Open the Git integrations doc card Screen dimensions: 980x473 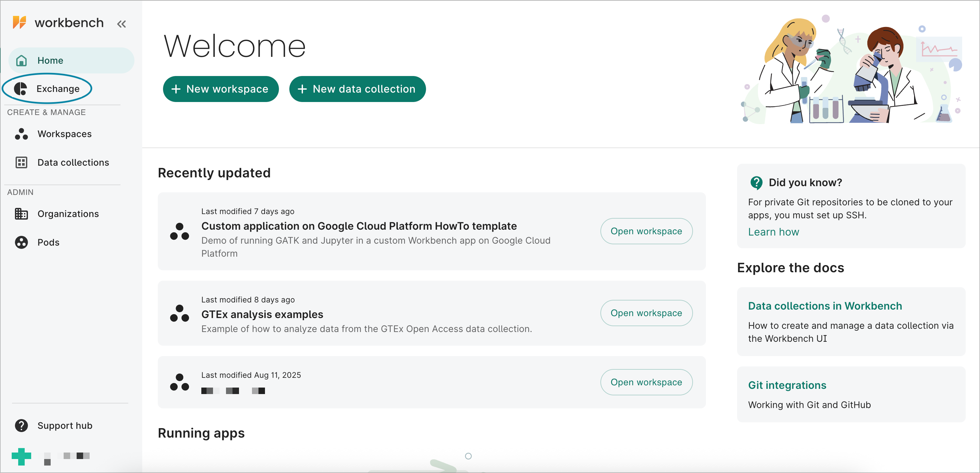787,385
